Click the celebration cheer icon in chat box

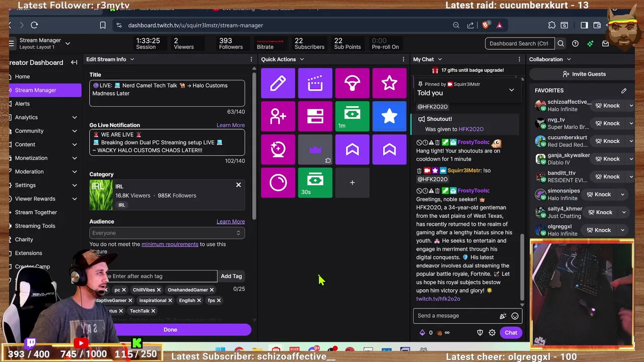coord(503,316)
